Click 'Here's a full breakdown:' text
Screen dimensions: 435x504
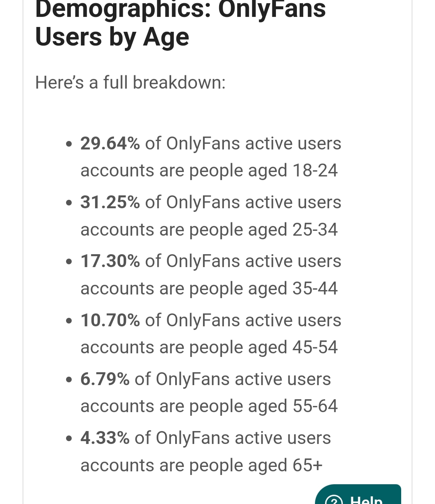point(130,83)
